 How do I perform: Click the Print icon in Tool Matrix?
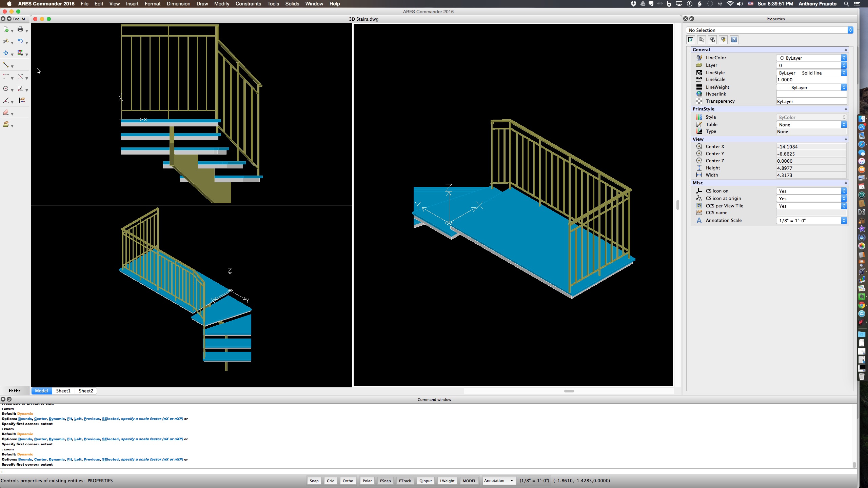[x=20, y=29]
